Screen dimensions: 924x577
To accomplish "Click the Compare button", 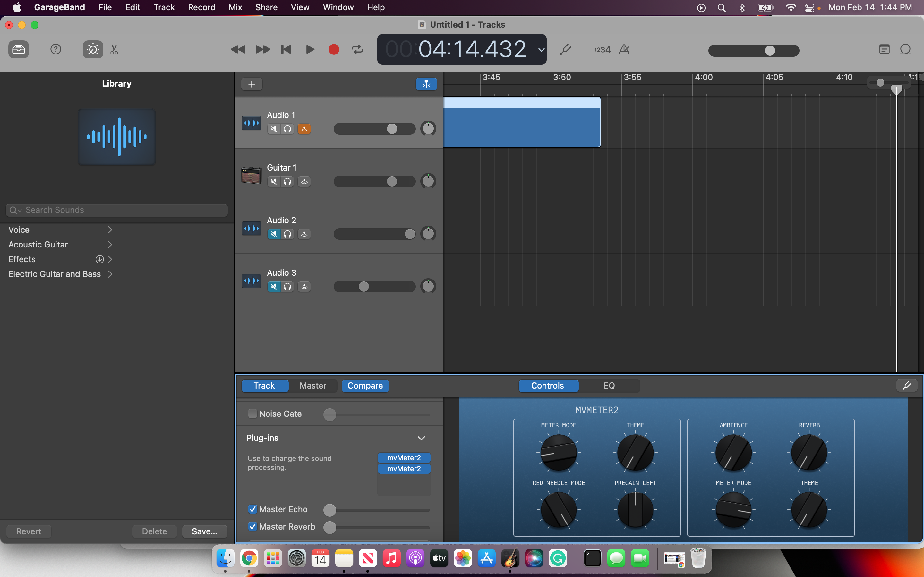I will click(365, 385).
